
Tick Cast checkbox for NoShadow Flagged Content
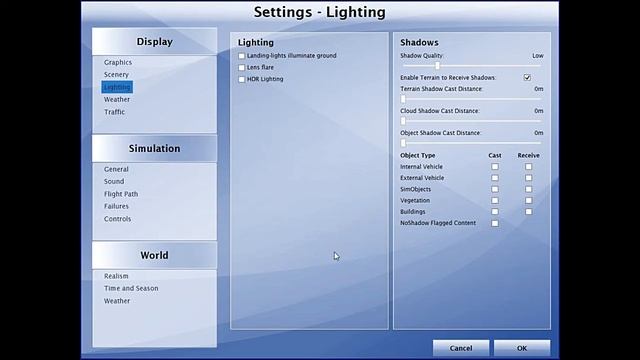495,223
